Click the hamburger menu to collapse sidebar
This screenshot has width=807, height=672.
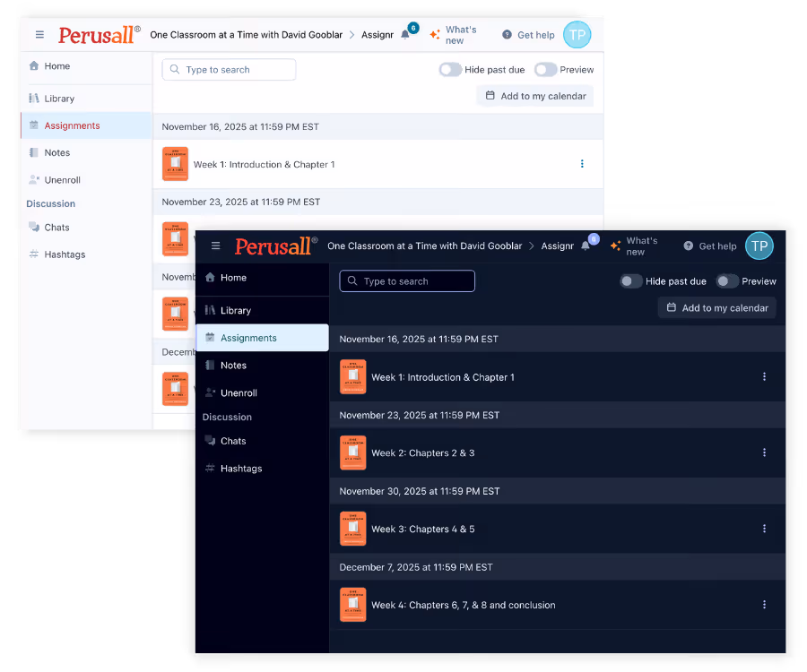coord(215,246)
